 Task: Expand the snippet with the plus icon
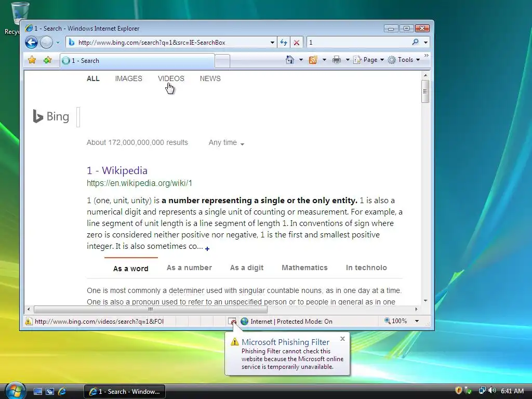[x=207, y=249]
